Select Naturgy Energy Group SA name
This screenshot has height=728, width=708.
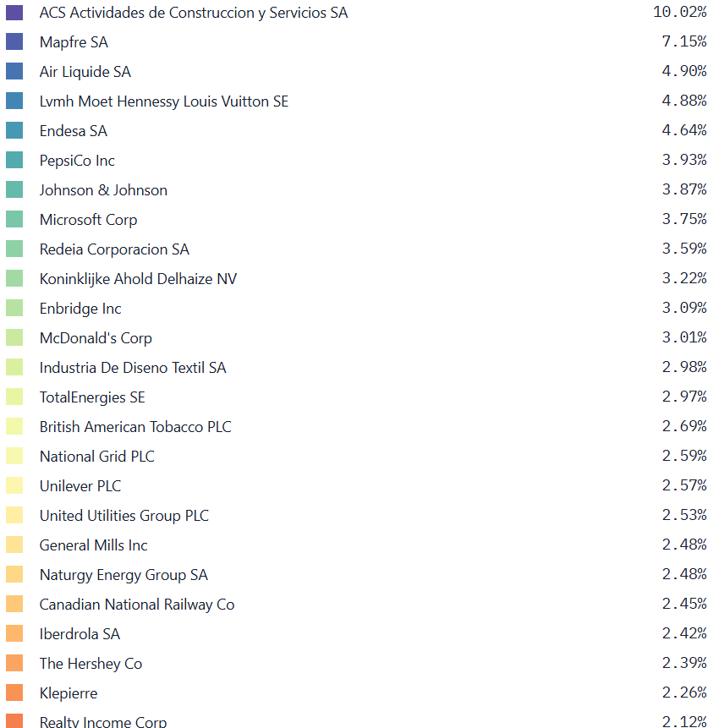coord(123,575)
